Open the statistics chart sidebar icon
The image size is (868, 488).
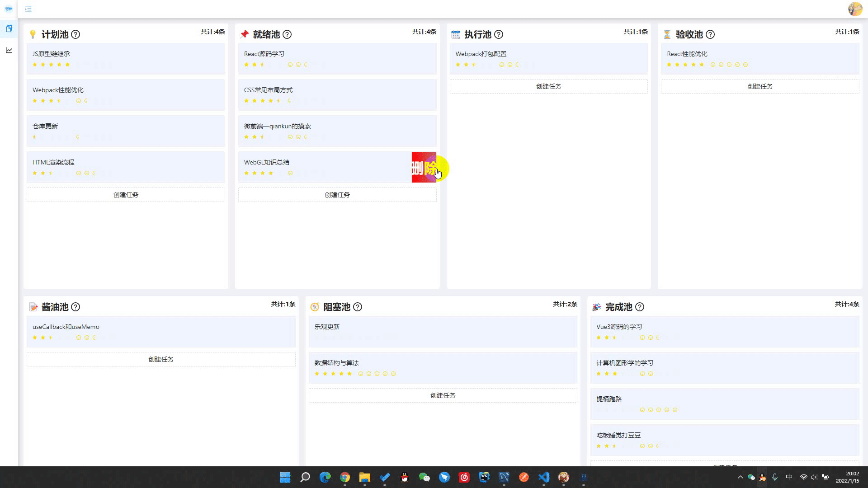[x=9, y=50]
